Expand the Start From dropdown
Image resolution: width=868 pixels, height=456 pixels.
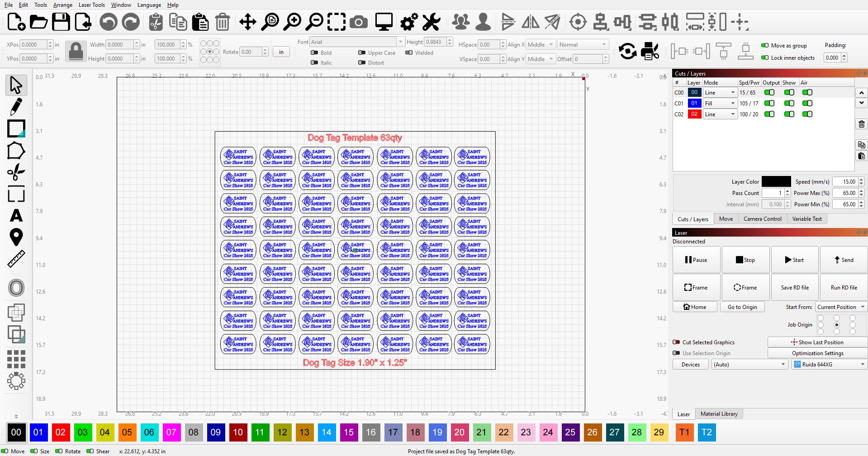coord(841,307)
